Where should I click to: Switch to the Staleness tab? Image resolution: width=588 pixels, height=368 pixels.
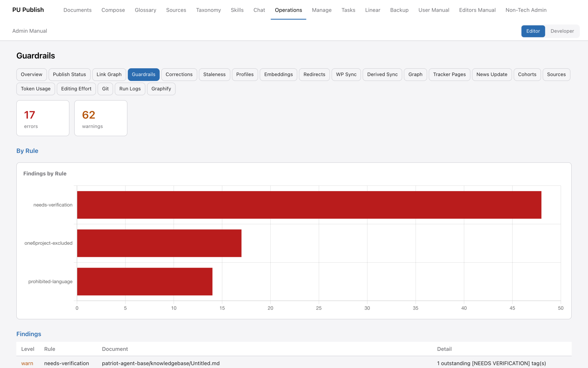point(214,75)
